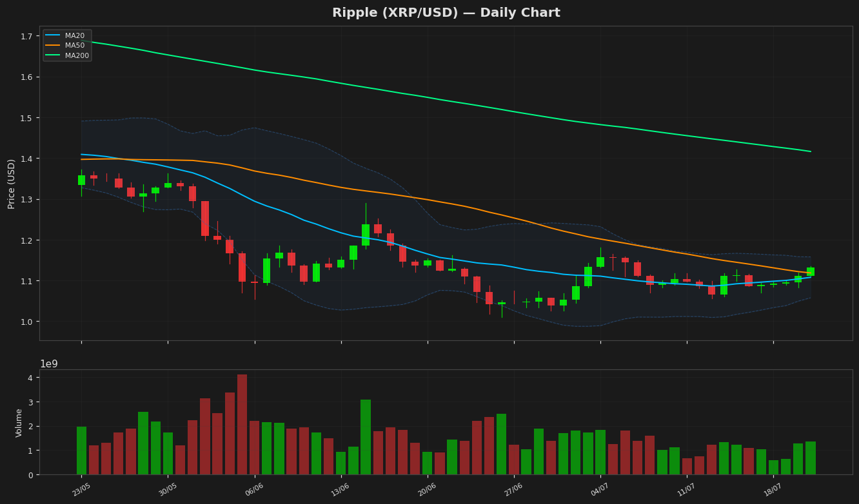
Task: Click the 23/05 date tick label
Action: click(81, 490)
